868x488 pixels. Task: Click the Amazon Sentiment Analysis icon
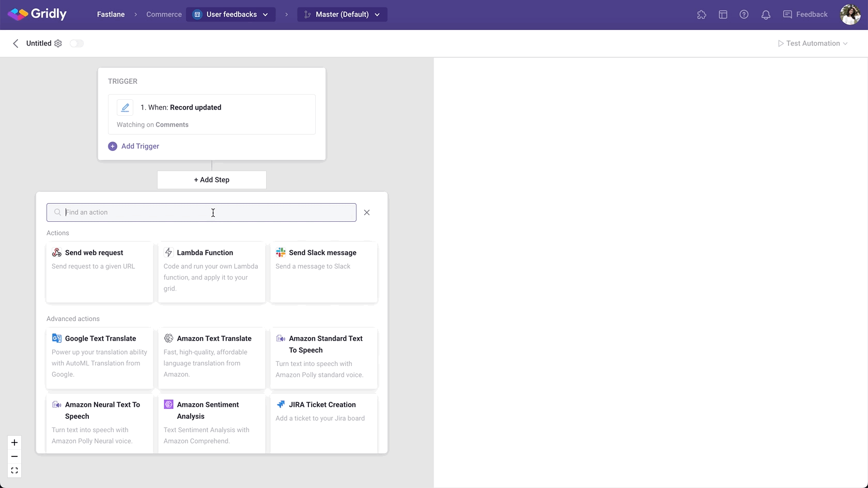click(x=168, y=404)
